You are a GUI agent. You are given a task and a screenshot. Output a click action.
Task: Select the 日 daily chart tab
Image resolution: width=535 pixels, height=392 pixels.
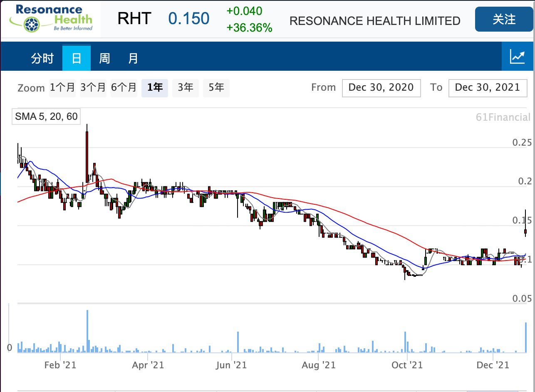click(x=77, y=58)
